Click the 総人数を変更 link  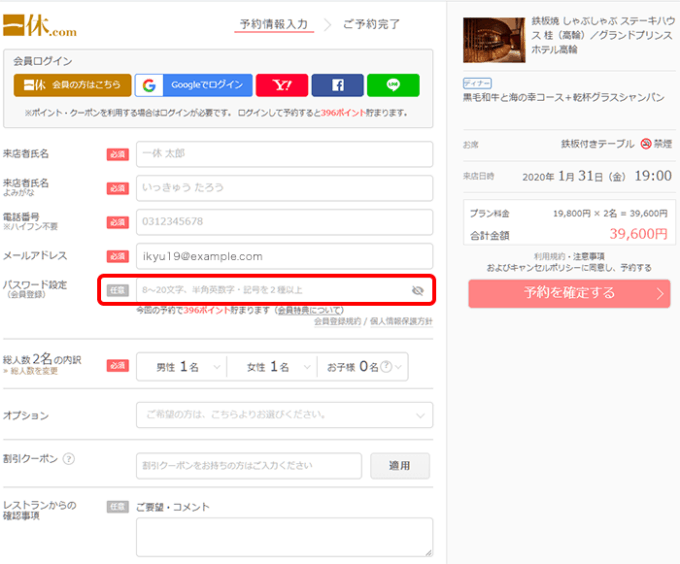pyautogui.click(x=34, y=371)
